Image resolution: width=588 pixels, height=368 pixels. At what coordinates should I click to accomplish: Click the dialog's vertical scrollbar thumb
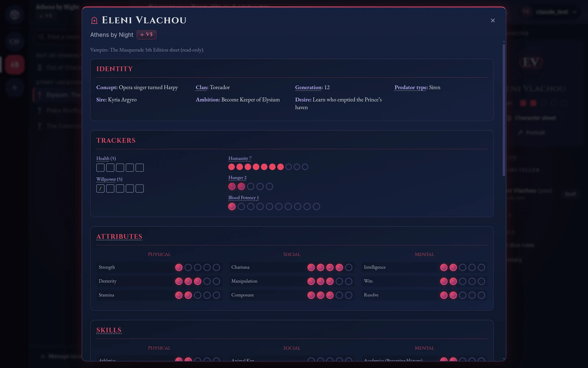(x=504, y=110)
